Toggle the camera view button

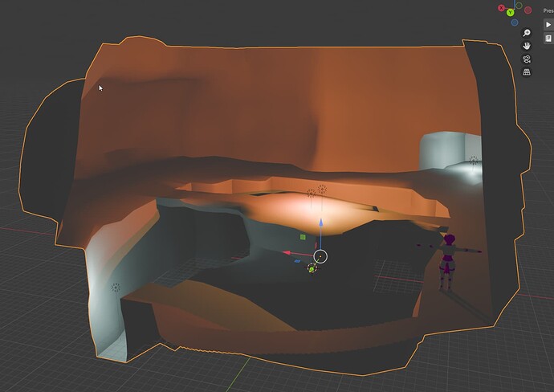(527, 59)
